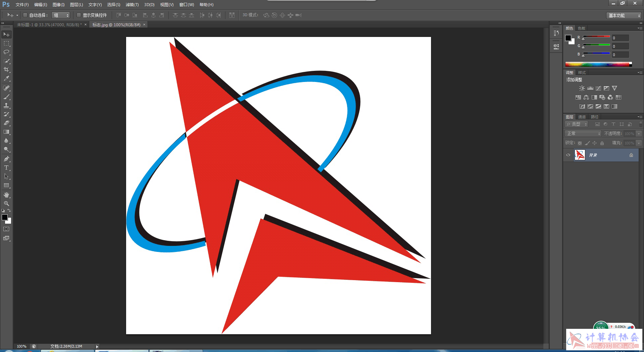Select the Move tool in toolbox
Image resolution: width=644 pixels, height=352 pixels.
point(6,35)
